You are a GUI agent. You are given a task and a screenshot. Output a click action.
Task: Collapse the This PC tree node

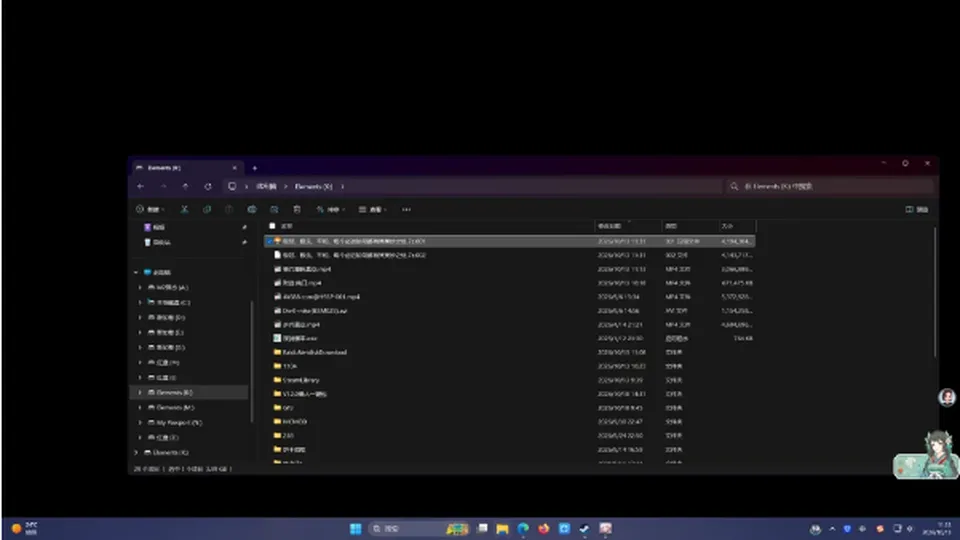point(136,272)
